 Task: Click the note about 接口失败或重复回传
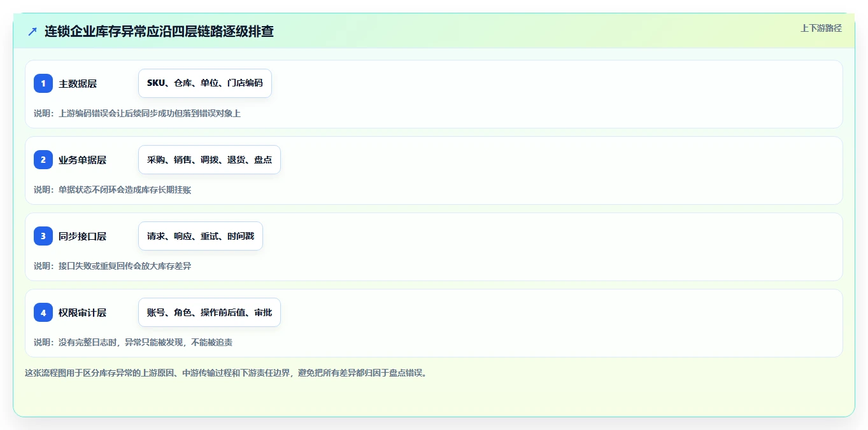[112, 266]
